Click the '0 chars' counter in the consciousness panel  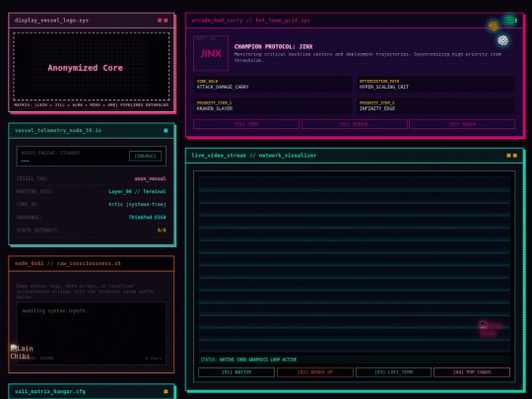(154, 359)
